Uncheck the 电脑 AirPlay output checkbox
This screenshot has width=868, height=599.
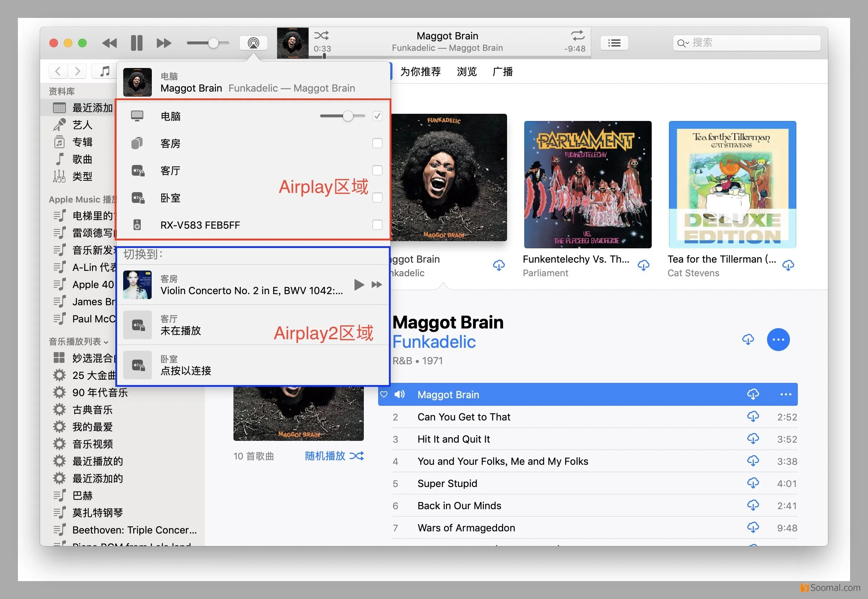point(377,116)
